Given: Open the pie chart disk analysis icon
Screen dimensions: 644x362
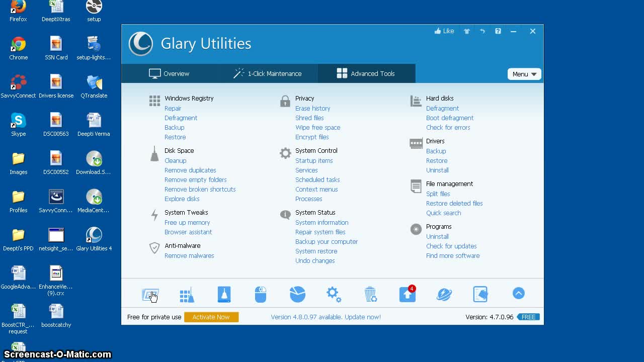Looking at the screenshot, I should tap(297, 294).
